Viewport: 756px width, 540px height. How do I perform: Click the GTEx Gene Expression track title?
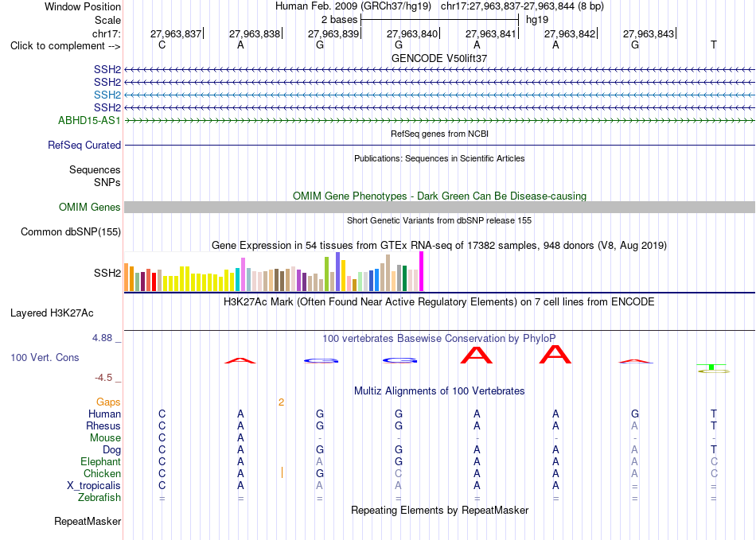pyautogui.click(x=439, y=246)
